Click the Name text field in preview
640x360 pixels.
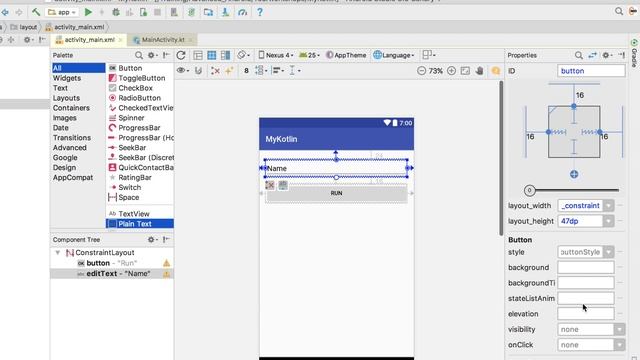336,168
